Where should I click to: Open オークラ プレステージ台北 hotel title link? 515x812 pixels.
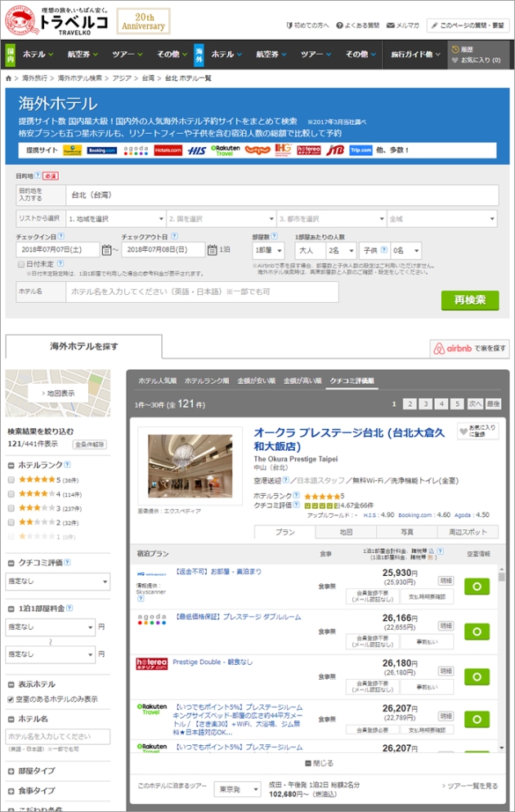point(349,439)
